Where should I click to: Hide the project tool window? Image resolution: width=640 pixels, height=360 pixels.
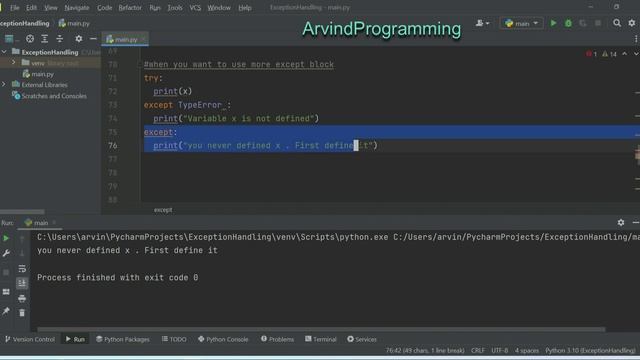pos(93,39)
